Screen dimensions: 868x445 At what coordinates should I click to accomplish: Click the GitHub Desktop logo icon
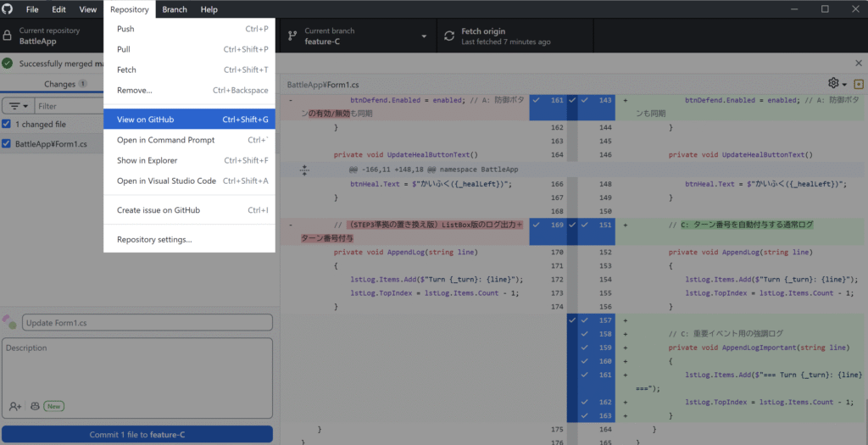pos(7,8)
